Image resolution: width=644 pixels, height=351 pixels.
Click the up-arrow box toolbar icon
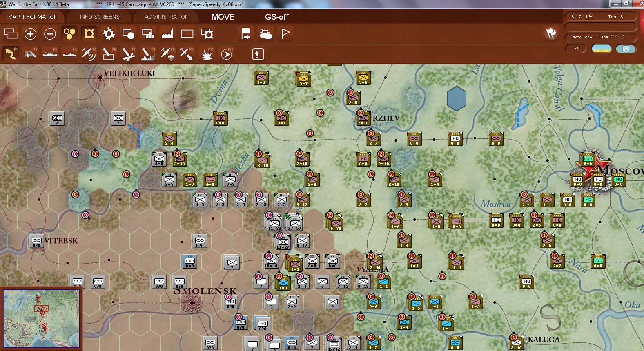(x=258, y=54)
